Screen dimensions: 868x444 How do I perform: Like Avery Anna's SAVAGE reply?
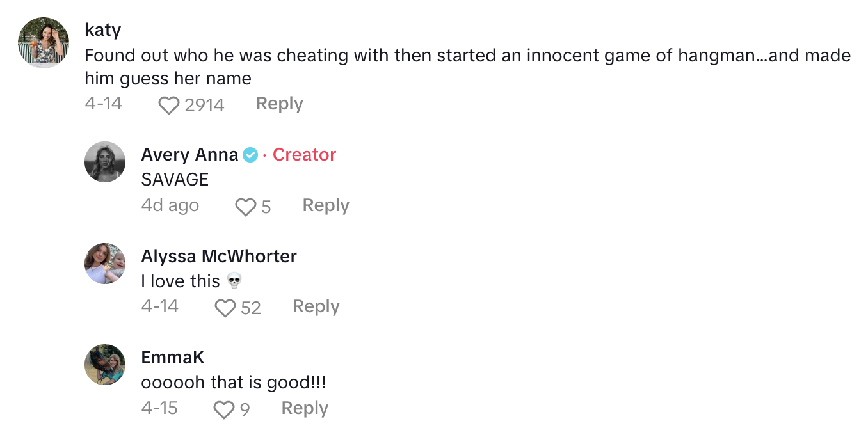[246, 207]
